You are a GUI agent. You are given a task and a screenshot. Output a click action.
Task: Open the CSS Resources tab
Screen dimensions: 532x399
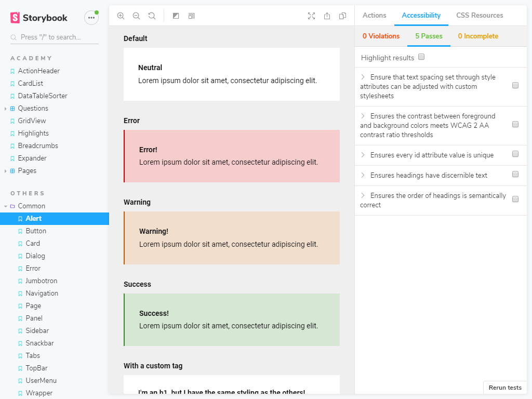pos(480,16)
